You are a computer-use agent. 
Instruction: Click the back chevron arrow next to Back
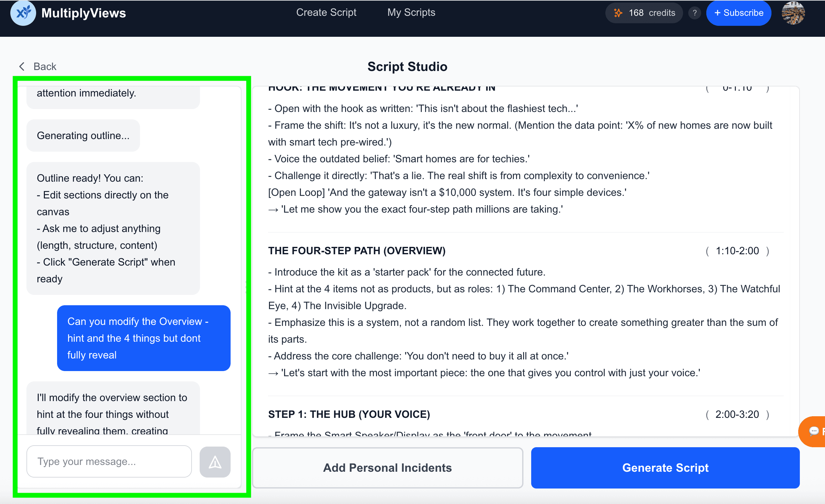[x=21, y=66]
